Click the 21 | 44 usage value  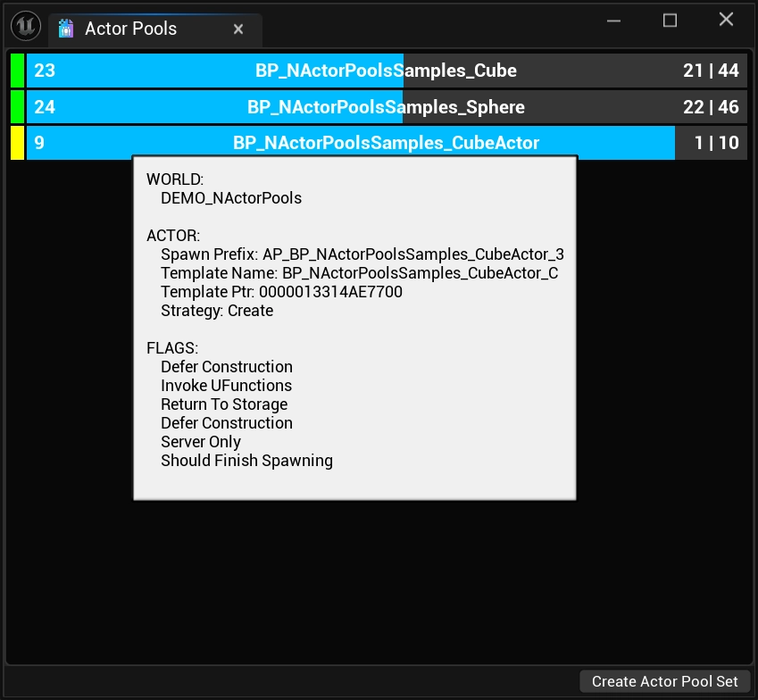pyautogui.click(x=711, y=71)
